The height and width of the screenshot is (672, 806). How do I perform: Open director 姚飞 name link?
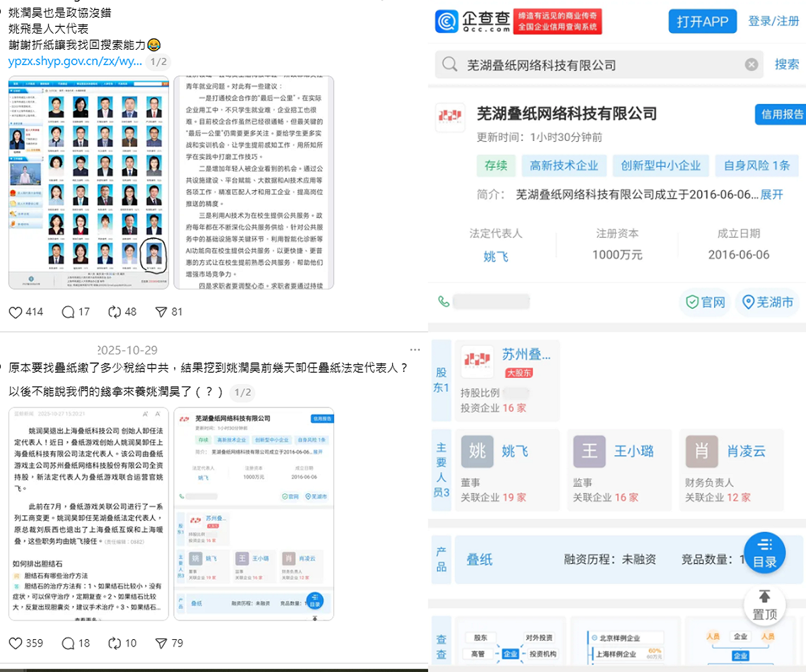515,451
